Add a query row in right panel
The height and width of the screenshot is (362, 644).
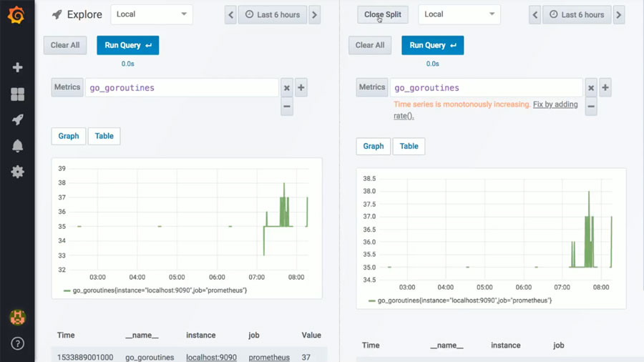click(605, 88)
